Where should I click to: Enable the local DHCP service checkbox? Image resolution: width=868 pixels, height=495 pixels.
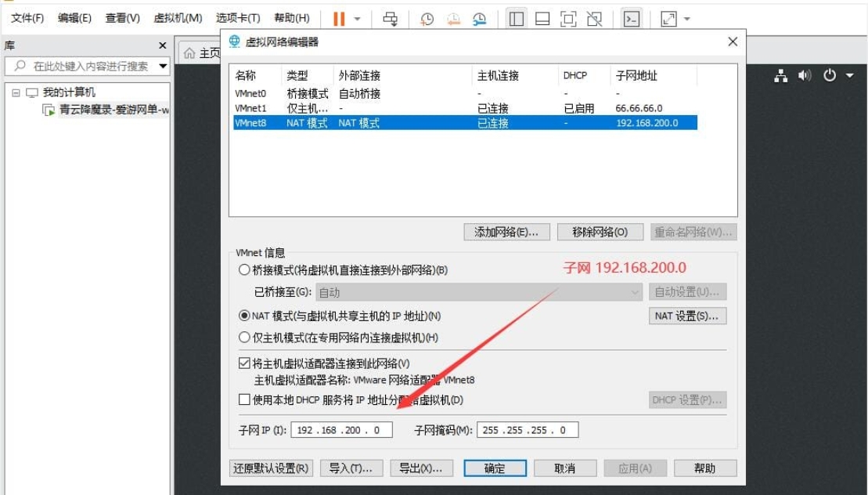245,400
